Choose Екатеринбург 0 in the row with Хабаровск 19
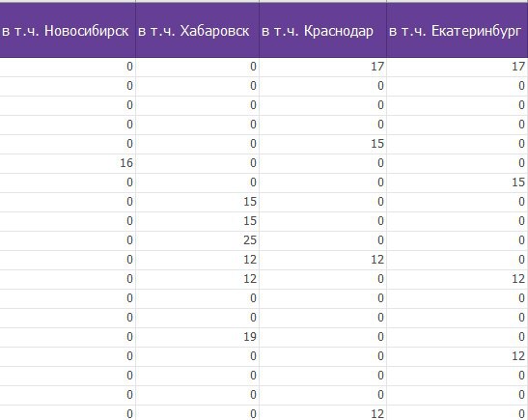Viewport: 528px width, 420px height. [458, 337]
